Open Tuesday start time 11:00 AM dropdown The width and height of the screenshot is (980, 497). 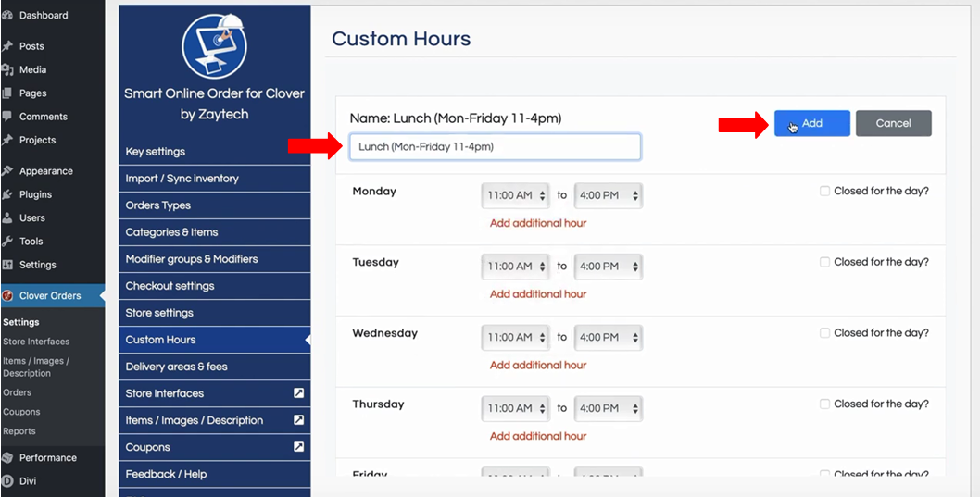pyautogui.click(x=516, y=267)
